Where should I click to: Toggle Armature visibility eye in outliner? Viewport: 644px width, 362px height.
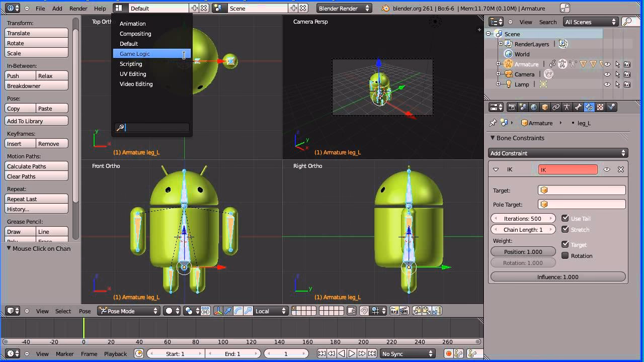coord(607,64)
